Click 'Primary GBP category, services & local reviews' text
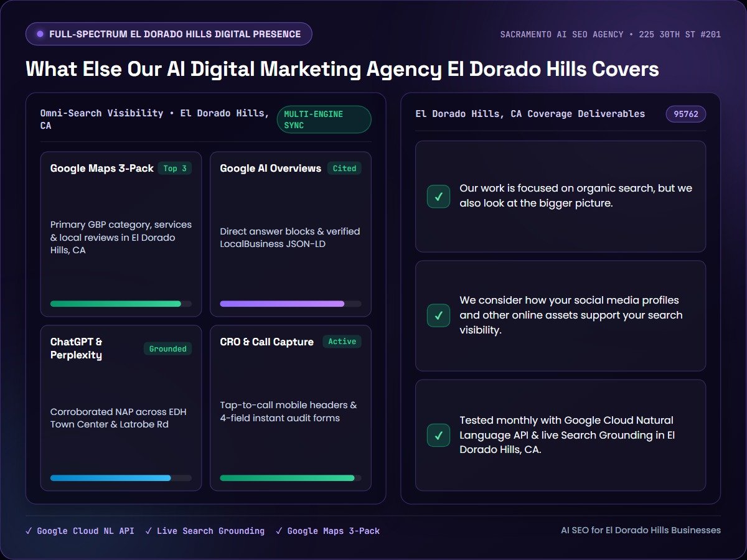The width and height of the screenshot is (747, 560). 121,238
